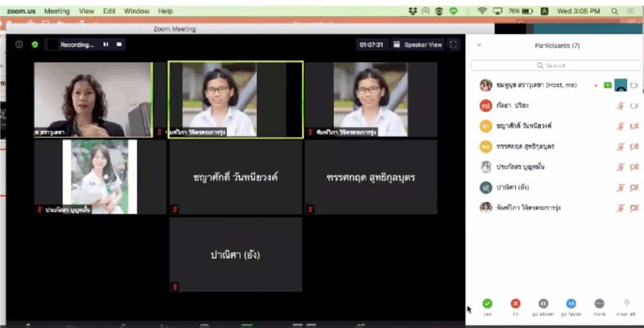Open macOS Spotlight search icon
Screen dimensions: 644x328
[x=614, y=11]
